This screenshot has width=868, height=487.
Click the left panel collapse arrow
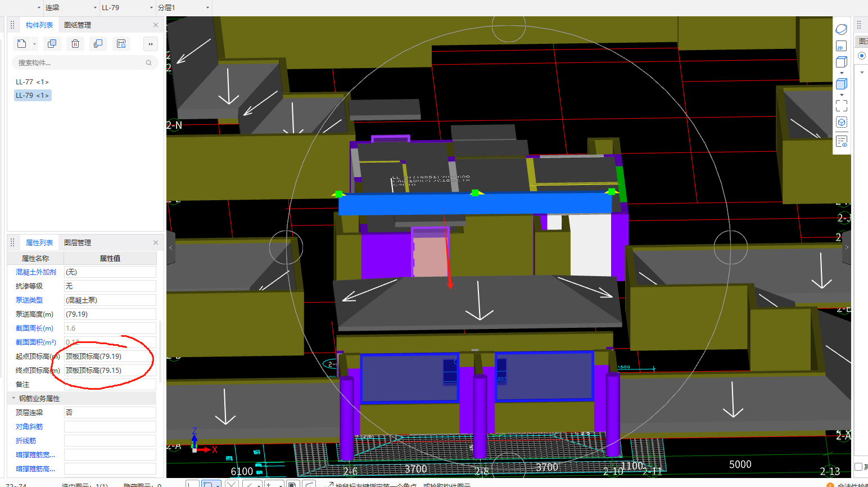tap(170, 247)
